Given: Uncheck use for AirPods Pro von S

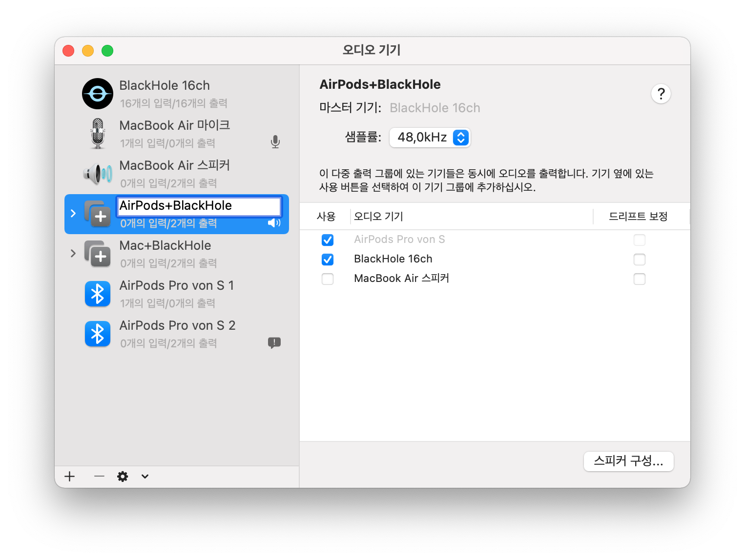Looking at the screenshot, I should pos(328,240).
